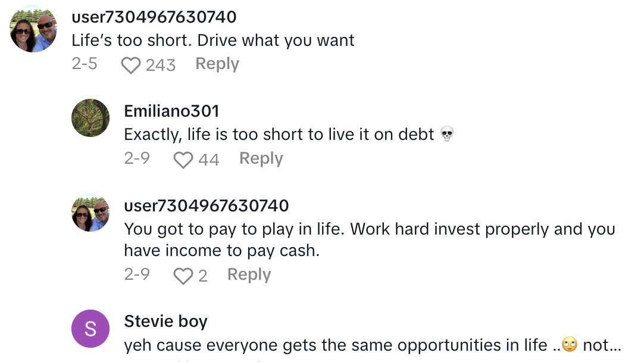Select the Emiliano301 username

click(x=171, y=111)
